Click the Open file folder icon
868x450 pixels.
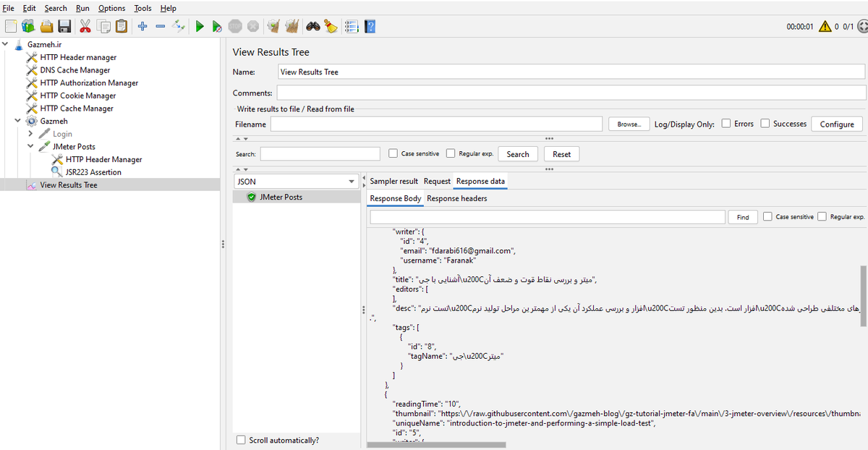click(x=47, y=27)
